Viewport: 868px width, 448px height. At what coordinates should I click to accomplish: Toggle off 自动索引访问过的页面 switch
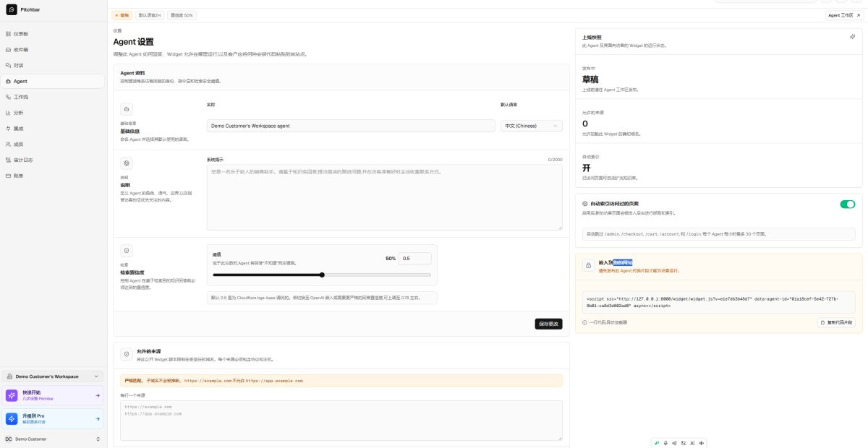[x=847, y=204]
